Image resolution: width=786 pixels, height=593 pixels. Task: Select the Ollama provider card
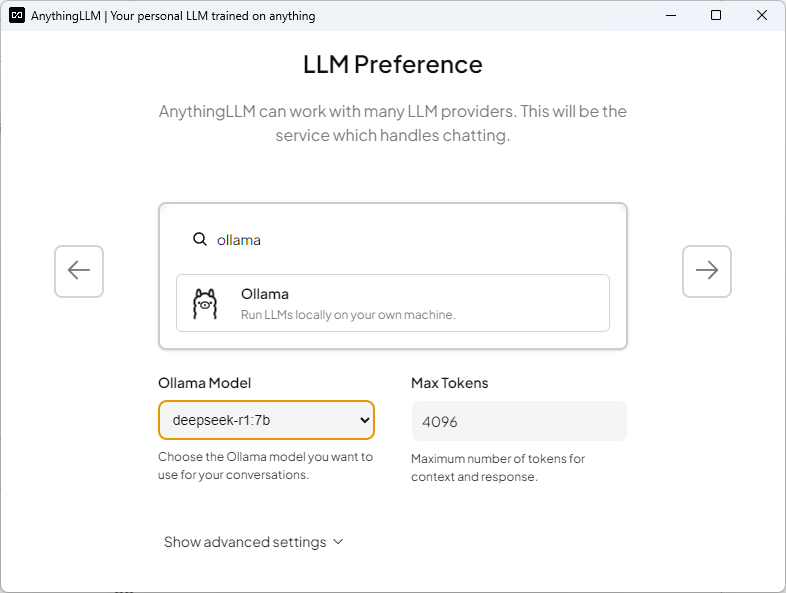(x=392, y=303)
